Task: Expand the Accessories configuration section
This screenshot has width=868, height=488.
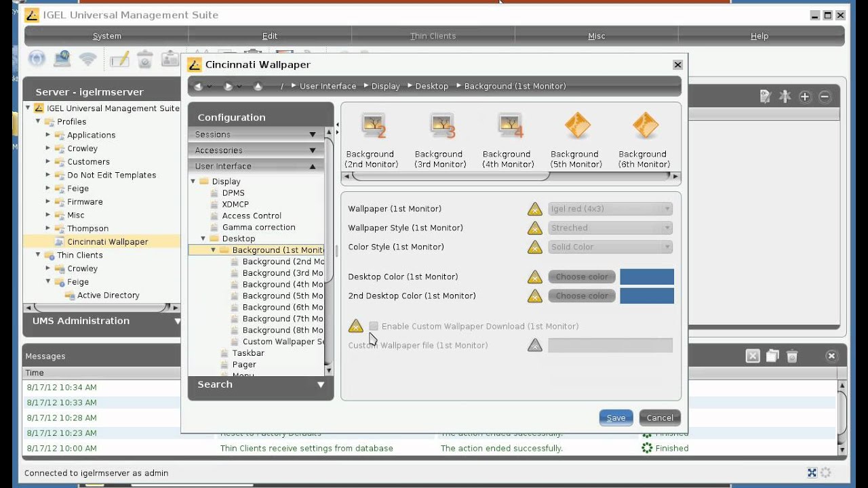Action: point(256,150)
